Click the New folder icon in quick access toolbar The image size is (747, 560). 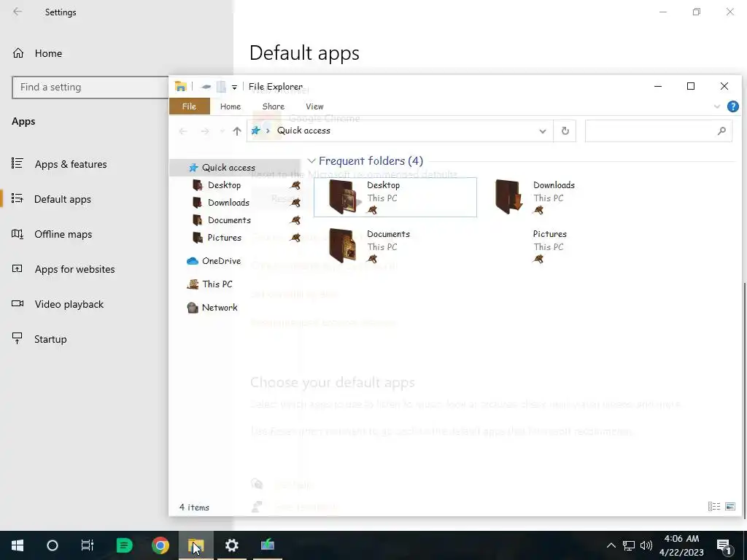(x=222, y=87)
